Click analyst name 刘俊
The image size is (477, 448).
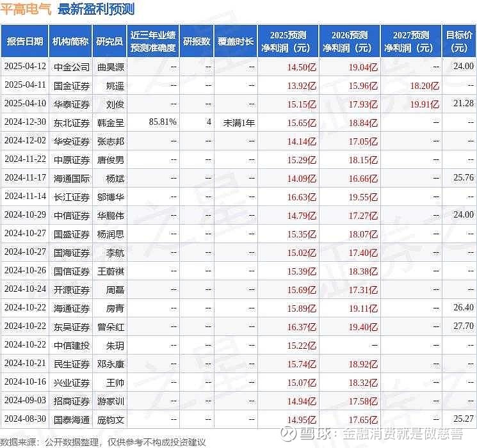point(115,104)
